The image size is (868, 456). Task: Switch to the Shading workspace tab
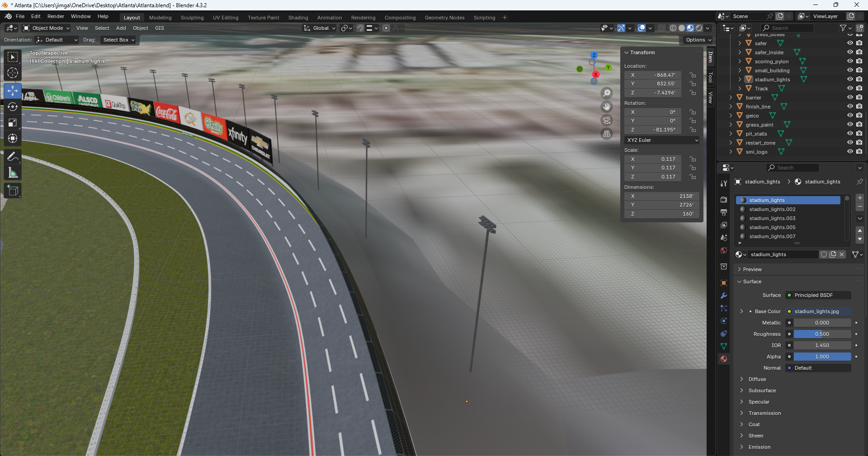[298, 18]
